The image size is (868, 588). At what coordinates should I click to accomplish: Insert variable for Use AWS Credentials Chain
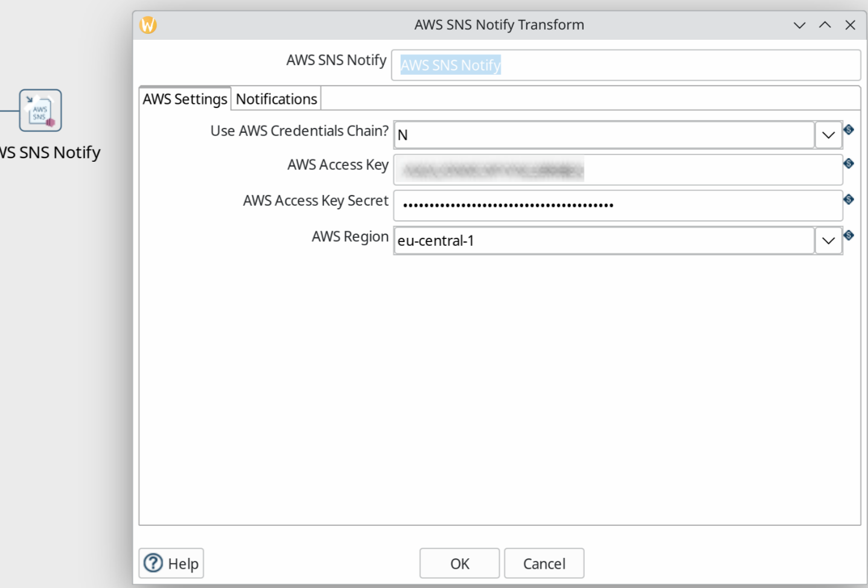click(849, 130)
